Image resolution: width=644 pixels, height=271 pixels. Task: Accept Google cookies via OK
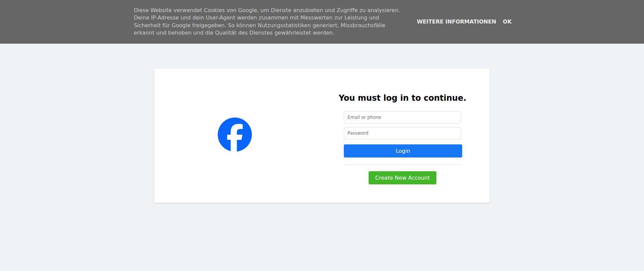click(x=507, y=21)
